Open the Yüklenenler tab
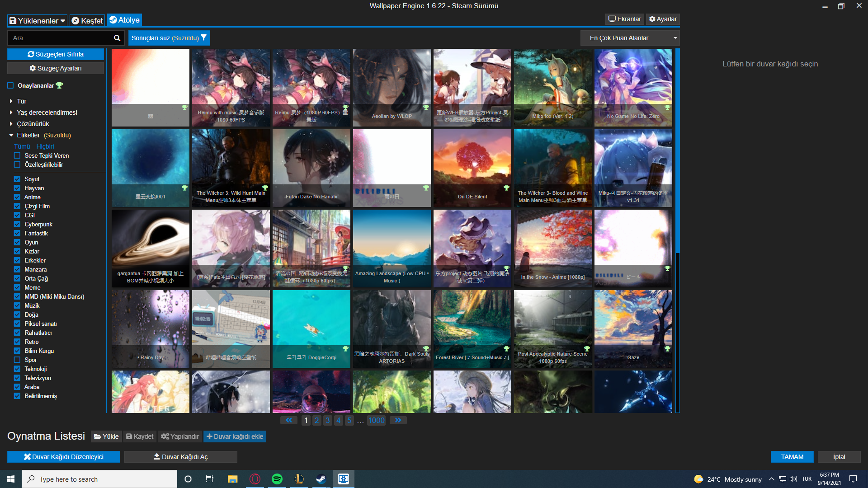Image resolution: width=868 pixels, height=488 pixels. [x=37, y=21]
